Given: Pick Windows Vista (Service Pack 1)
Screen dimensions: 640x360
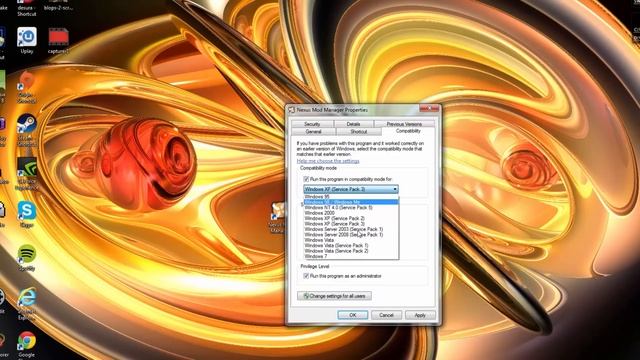Looking at the screenshot, I should point(351,245).
